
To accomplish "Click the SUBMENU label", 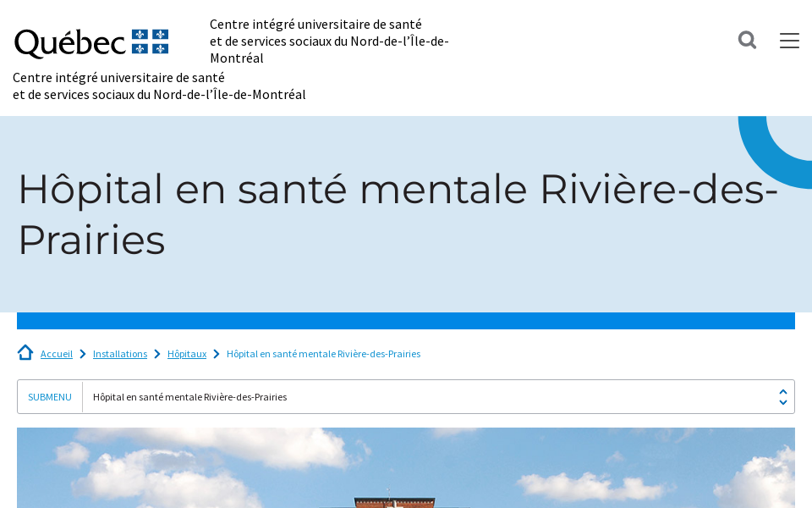I will coord(49,396).
